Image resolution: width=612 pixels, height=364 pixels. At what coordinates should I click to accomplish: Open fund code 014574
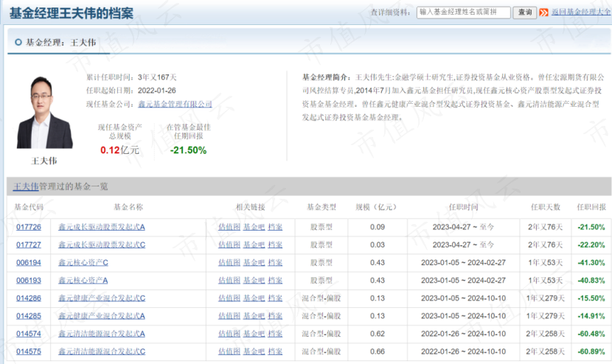coord(29,334)
